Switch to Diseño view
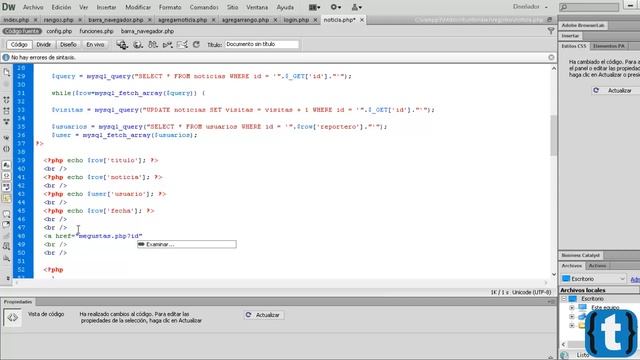Image resolution: width=640 pixels, height=360 pixels. [68, 44]
